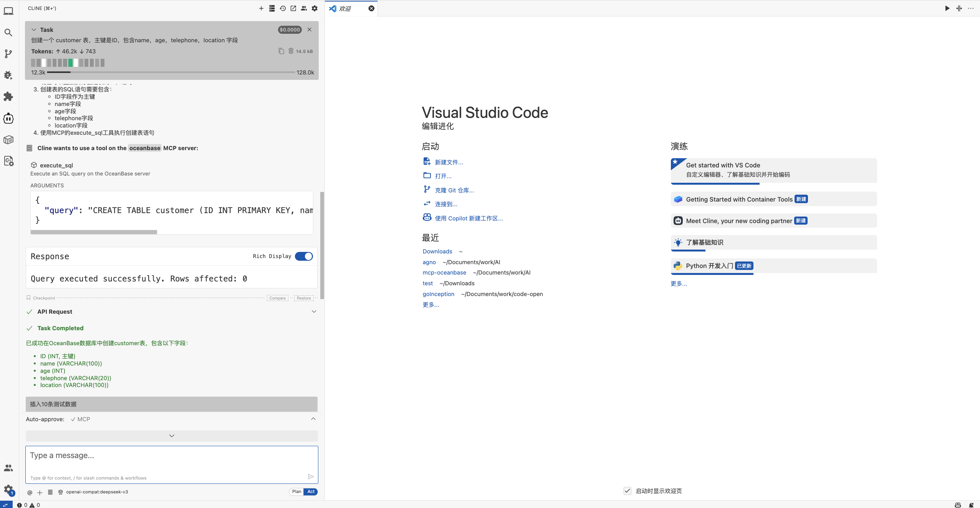Open Cline settings gear in panel header
980x508 pixels.
[315, 8]
